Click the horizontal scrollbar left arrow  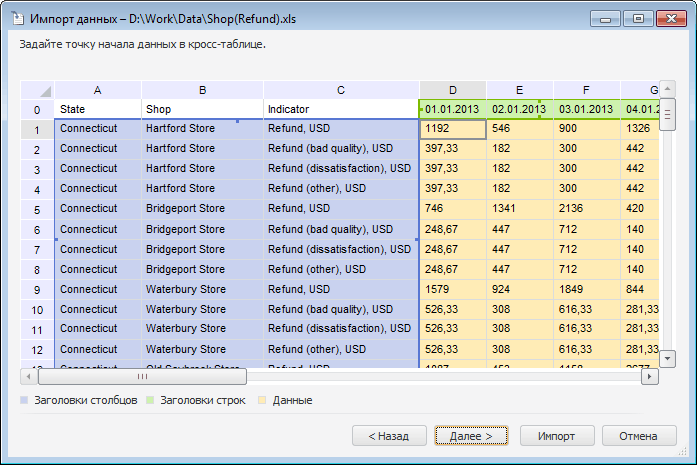tap(29, 377)
